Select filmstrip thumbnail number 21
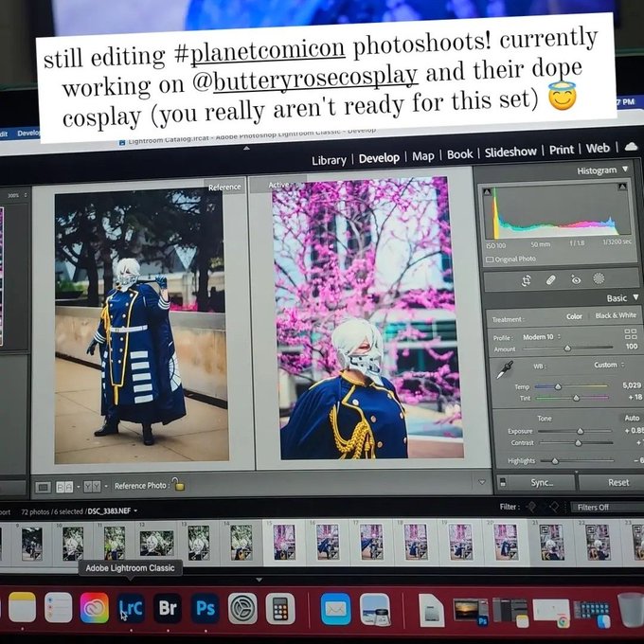644x644 pixels. (x=551, y=542)
